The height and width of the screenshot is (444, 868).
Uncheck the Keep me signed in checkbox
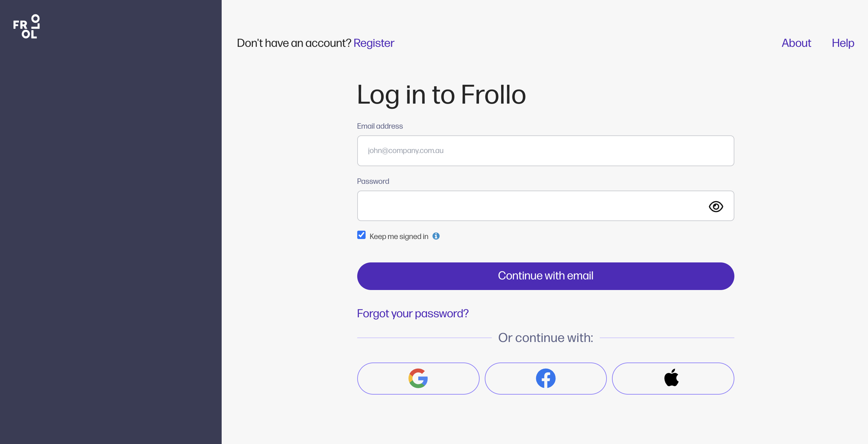(x=361, y=235)
